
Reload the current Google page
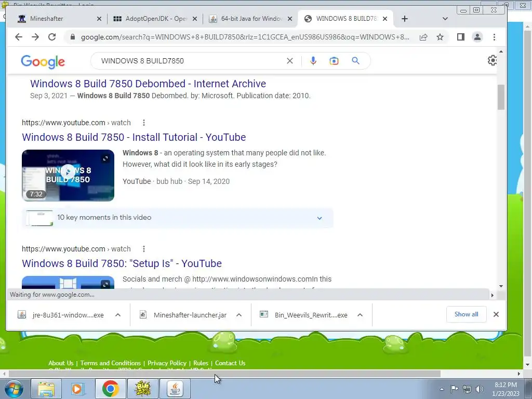(52, 37)
